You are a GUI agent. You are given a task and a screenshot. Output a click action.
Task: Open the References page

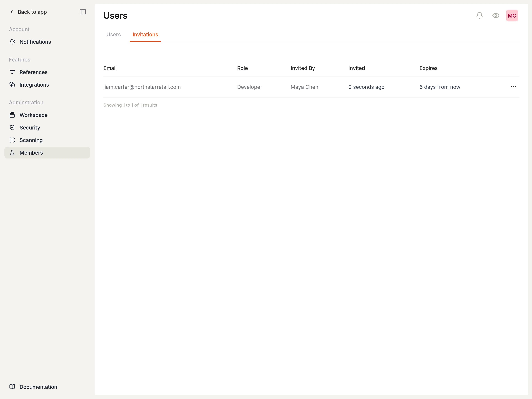(x=47, y=72)
